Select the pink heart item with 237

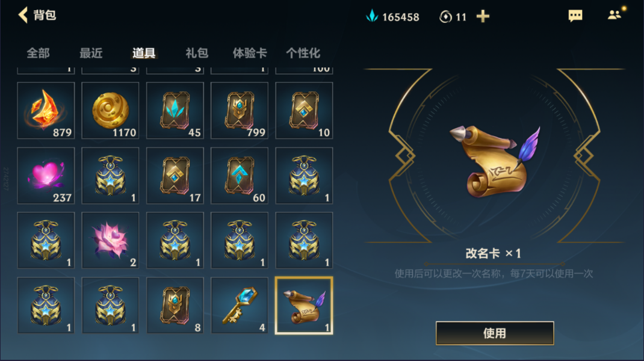pos(46,176)
